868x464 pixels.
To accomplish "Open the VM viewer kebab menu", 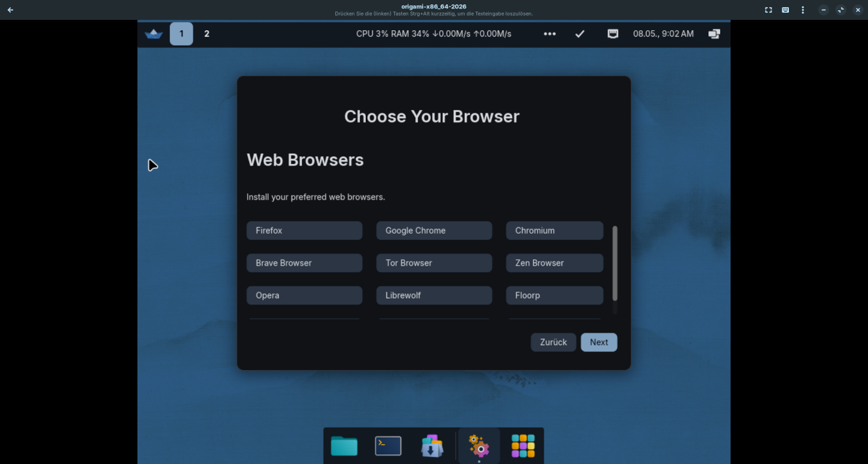I will click(802, 10).
